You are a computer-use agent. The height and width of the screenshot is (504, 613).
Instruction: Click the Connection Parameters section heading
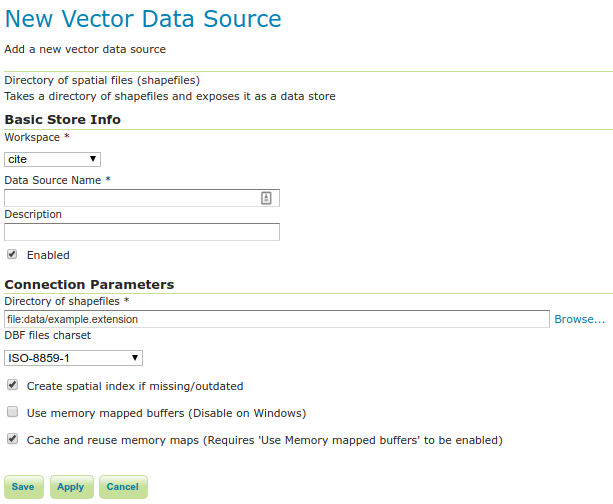[x=89, y=284]
